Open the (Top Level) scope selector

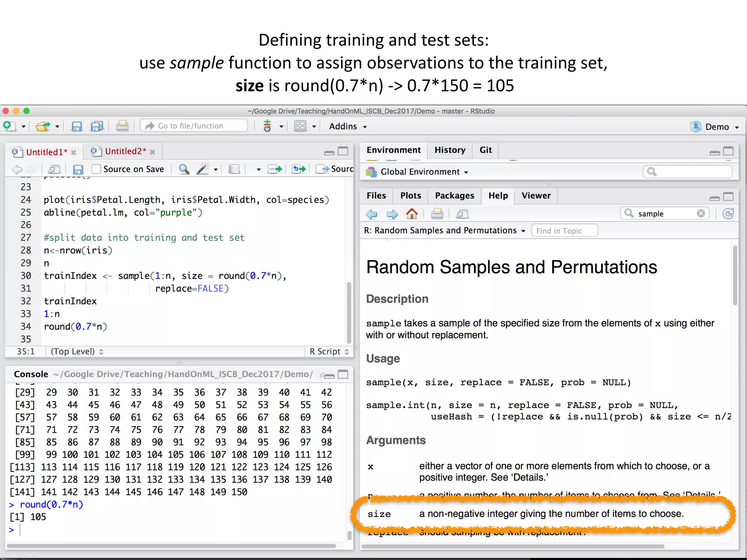[77, 351]
